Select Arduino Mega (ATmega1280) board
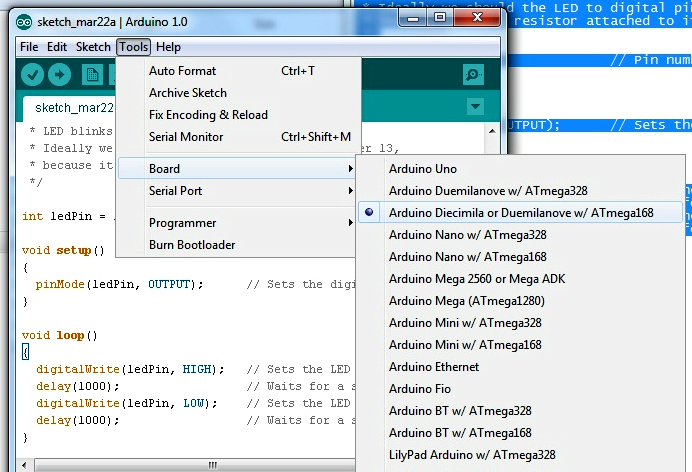Screen dimensions: 692x472 click(x=520, y=301)
